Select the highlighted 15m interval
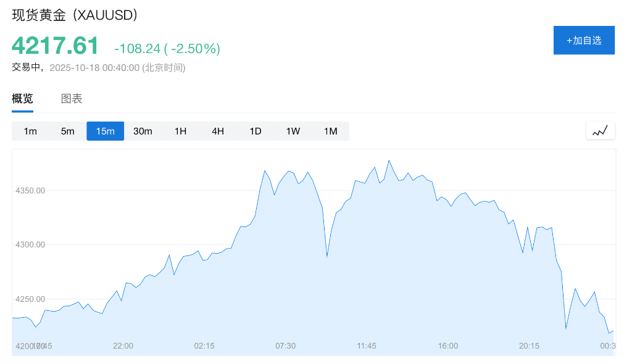The width and height of the screenshot is (632, 364). coord(105,131)
